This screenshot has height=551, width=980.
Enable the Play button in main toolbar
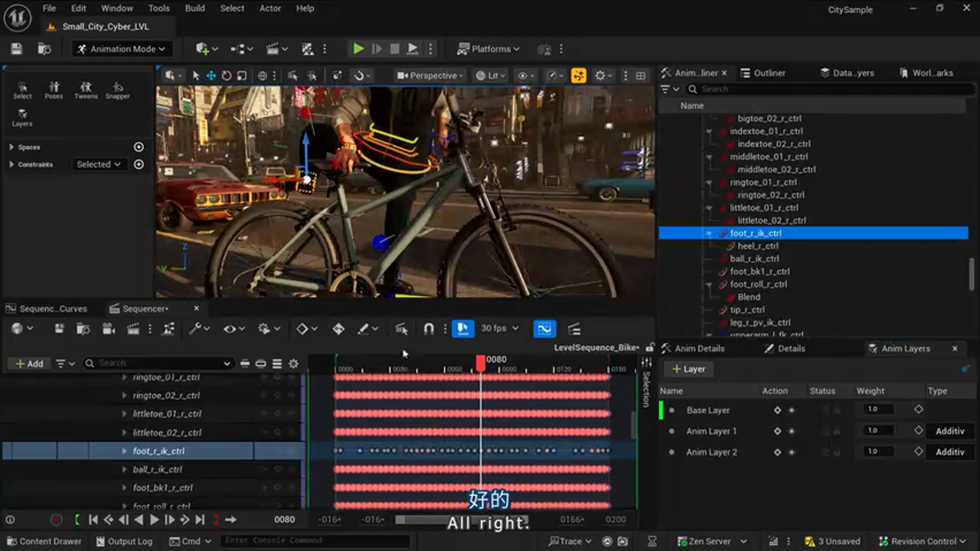[358, 48]
